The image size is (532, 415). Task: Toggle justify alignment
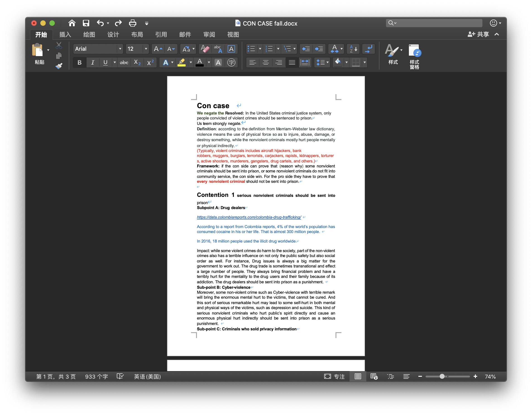point(292,63)
